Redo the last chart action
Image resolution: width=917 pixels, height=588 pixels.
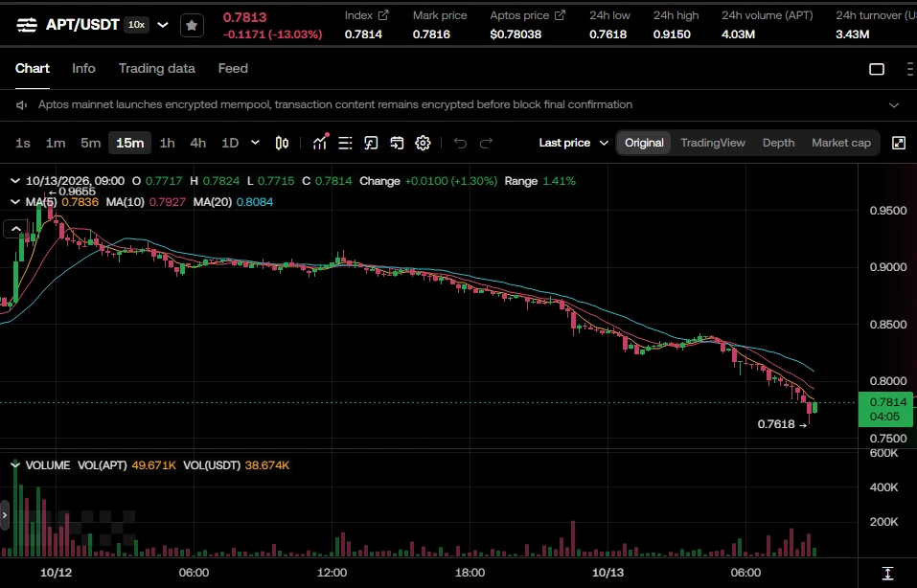486,143
